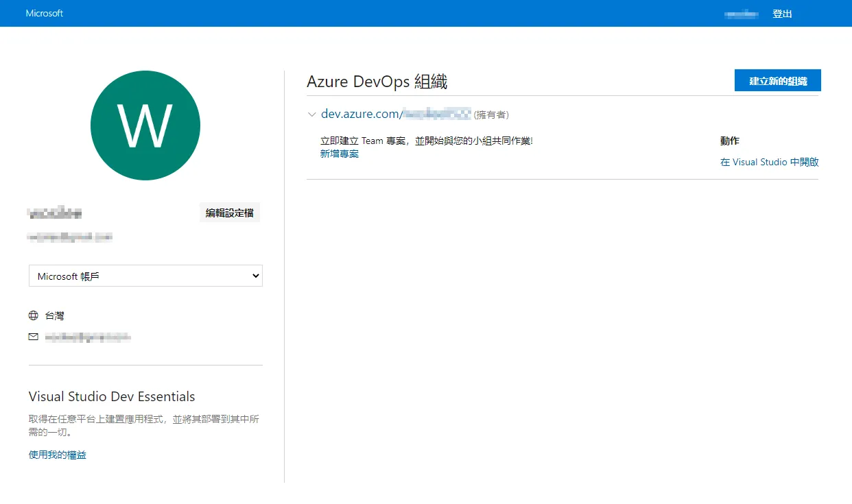
Task: Click the green profile avatar with letter W
Action: click(x=145, y=125)
